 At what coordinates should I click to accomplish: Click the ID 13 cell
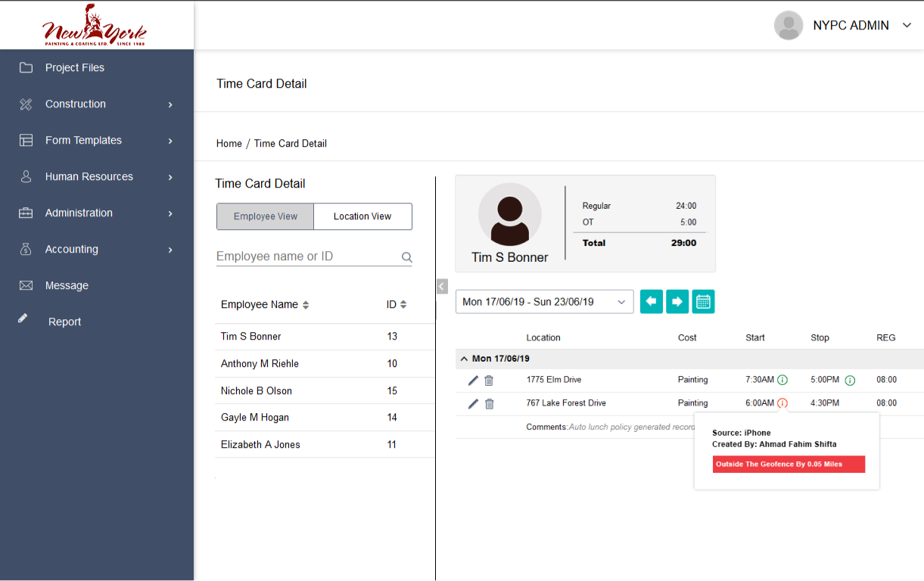tap(392, 337)
